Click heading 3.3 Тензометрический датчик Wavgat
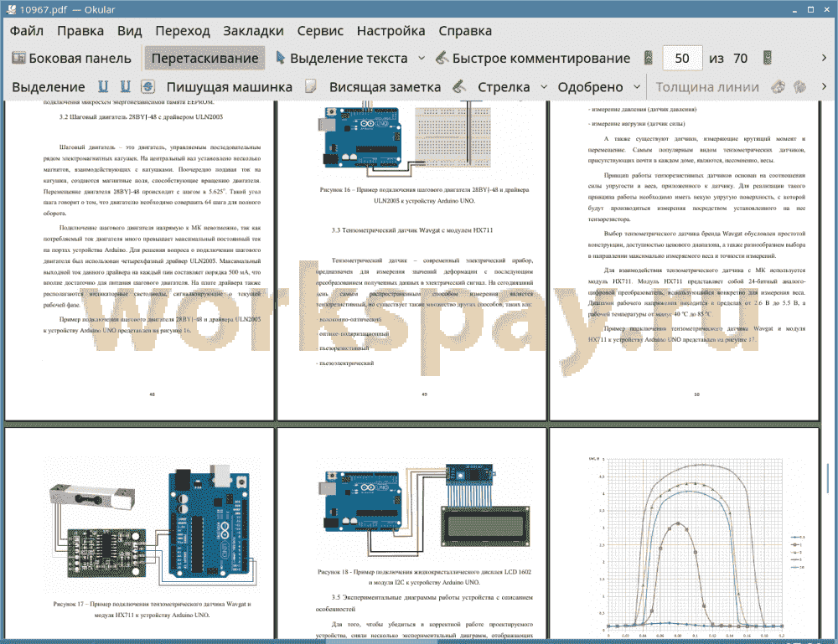838x644 pixels. click(x=412, y=230)
